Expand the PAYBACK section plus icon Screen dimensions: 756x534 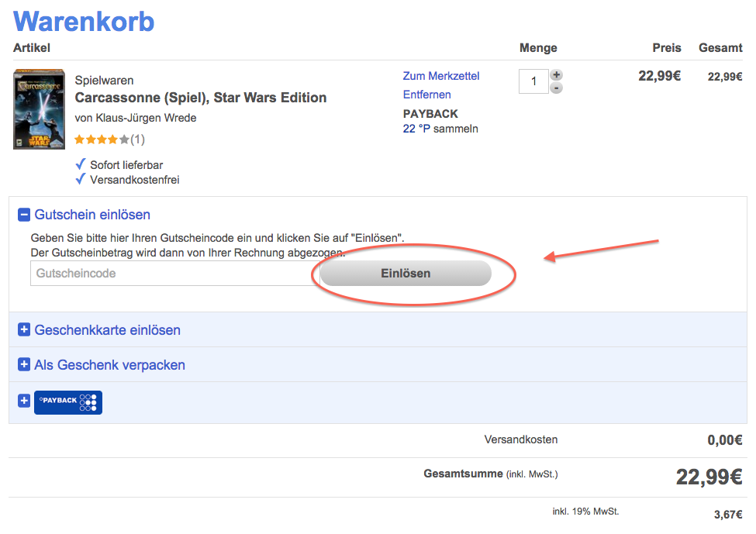(x=24, y=401)
